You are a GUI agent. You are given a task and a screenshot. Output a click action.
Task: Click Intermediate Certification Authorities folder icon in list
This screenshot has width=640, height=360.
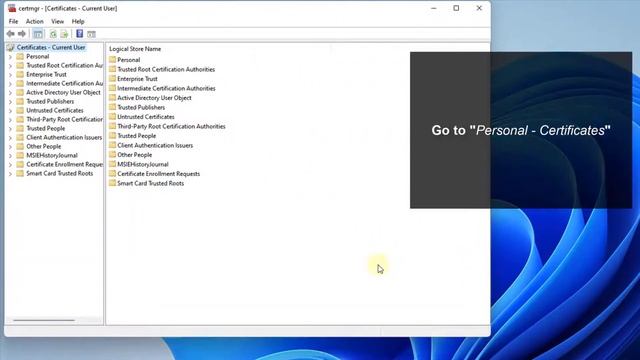click(113, 88)
